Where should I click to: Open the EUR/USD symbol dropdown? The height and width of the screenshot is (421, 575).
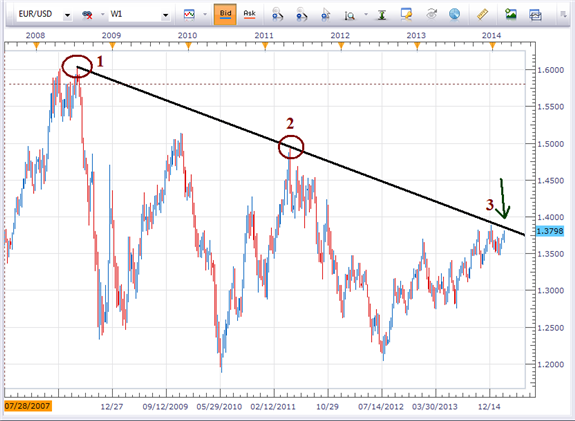point(67,15)
